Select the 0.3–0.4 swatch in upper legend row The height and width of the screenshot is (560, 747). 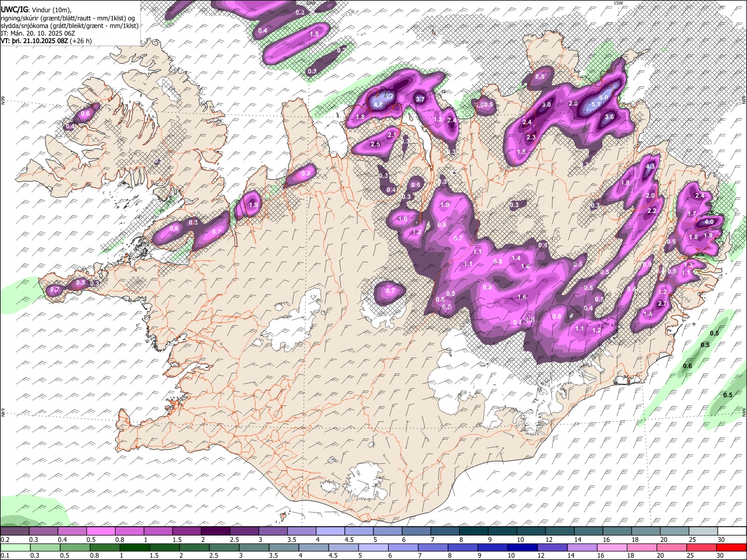pyautogui.click(x=44, y=531)
